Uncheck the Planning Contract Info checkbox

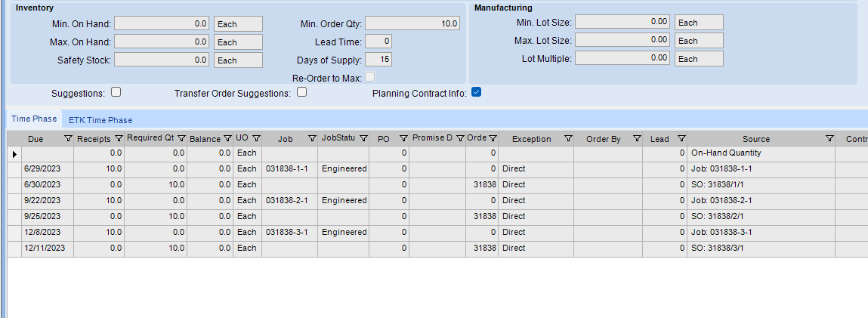click(x=476, y=92)
